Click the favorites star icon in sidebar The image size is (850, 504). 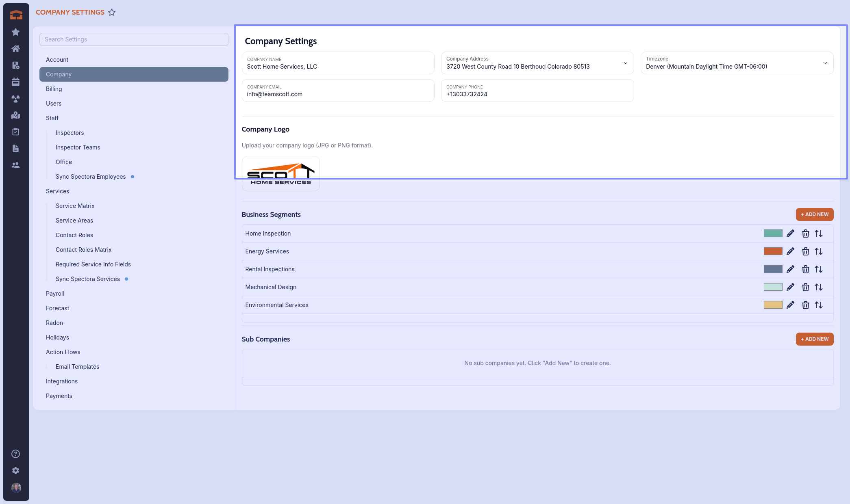(x=16, y=32)
